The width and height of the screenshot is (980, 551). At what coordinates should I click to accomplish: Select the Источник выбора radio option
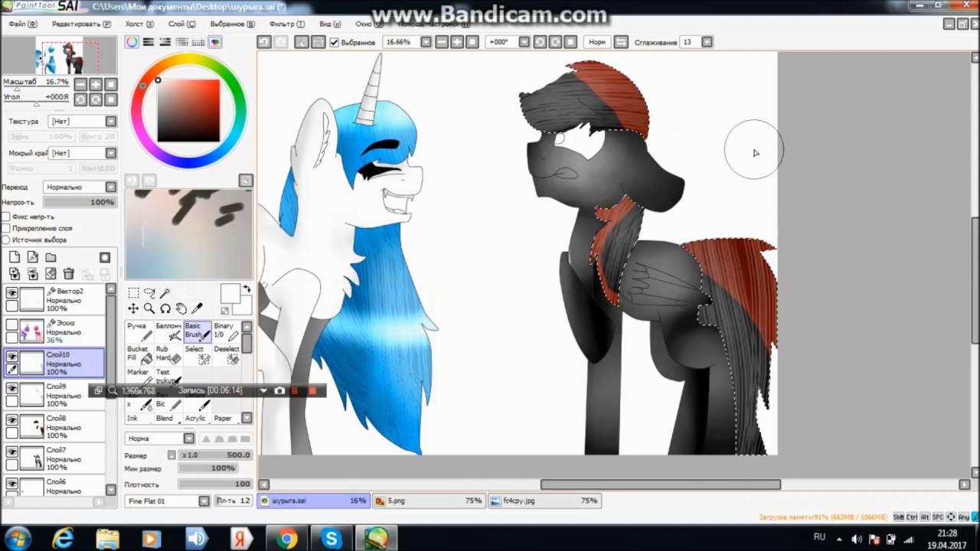[x=6, y=240]
